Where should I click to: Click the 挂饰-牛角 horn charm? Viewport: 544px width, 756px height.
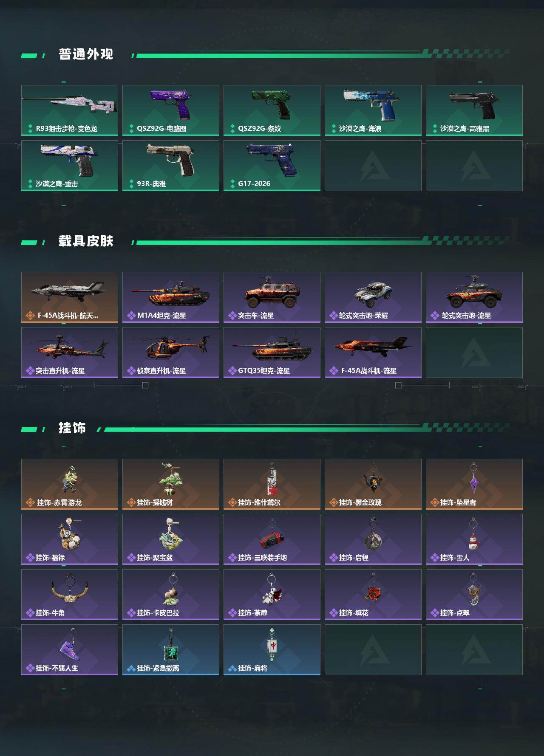(x=70, y=595)
